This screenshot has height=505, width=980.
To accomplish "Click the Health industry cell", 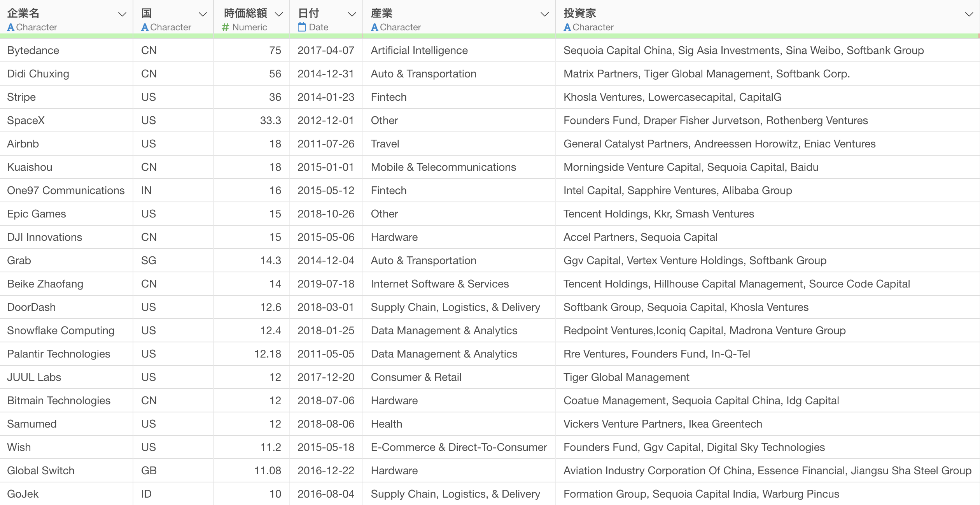I will [459, 424].
